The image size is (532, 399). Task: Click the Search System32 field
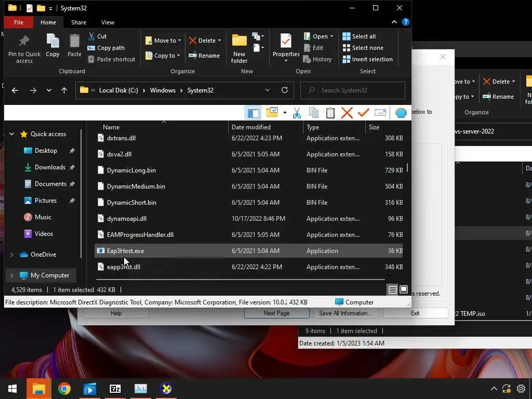353,90
